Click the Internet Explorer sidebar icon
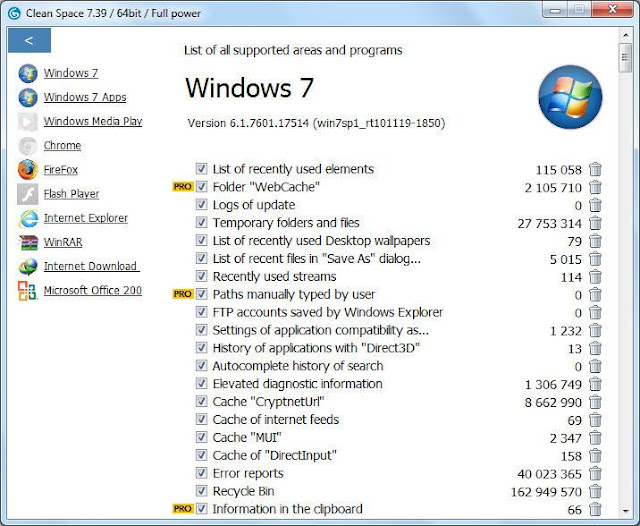Screen dimensions: 640x526 point(28,219)
